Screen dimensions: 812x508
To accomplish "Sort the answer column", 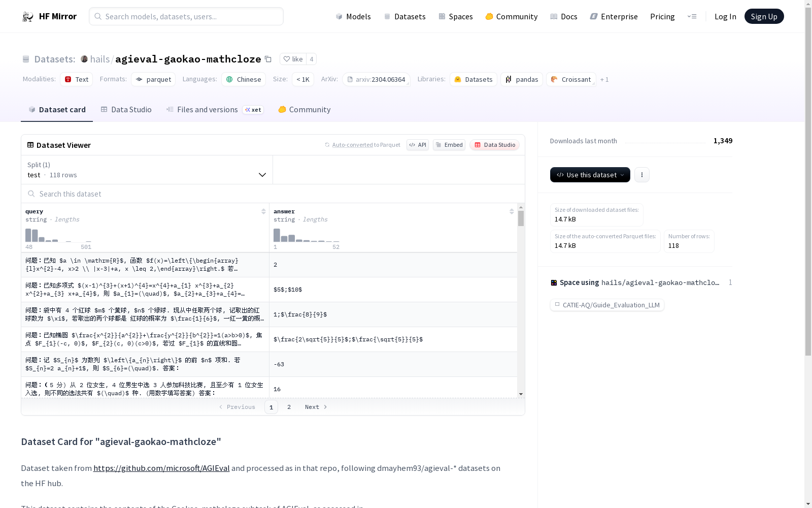I will (x=512, y=211).
